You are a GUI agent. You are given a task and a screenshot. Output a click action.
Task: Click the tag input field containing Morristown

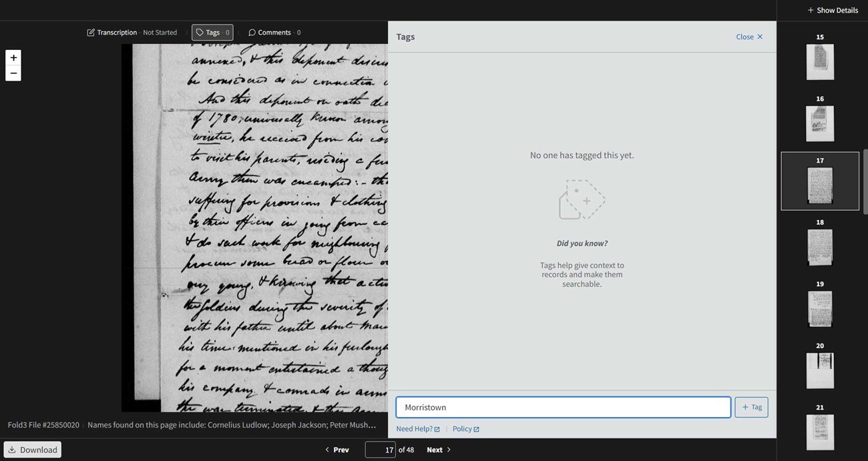563,407
